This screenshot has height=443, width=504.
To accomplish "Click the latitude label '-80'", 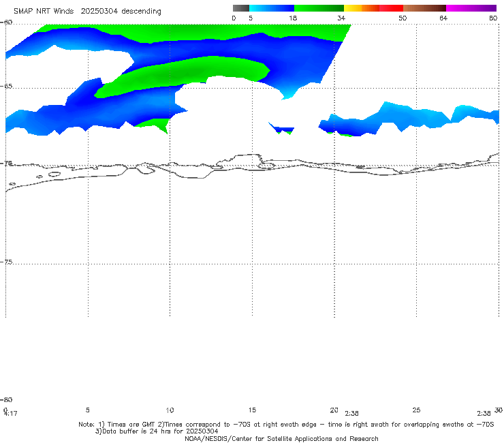I will [x=6, y=400].
